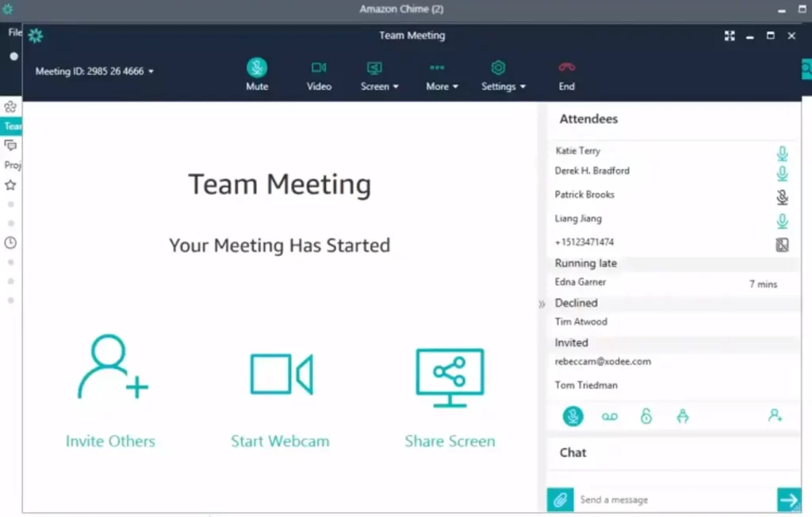Click the Send a message input field
812x517 pixels.
pos(676,500)
